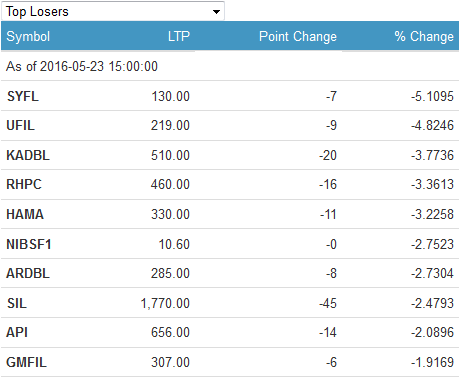Screen dimensions: 463x377
Task: Click the -20 point change for KADBL
Action: point(328,155)
